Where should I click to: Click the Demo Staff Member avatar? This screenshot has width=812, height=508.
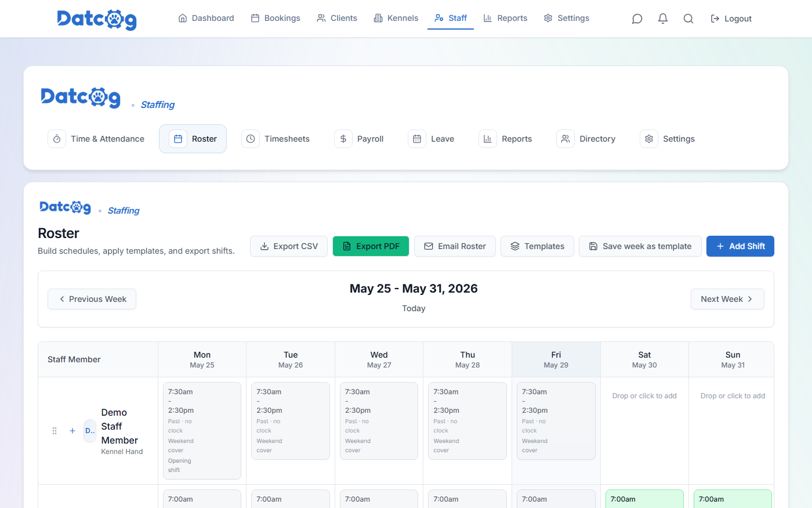coord(90,431)
